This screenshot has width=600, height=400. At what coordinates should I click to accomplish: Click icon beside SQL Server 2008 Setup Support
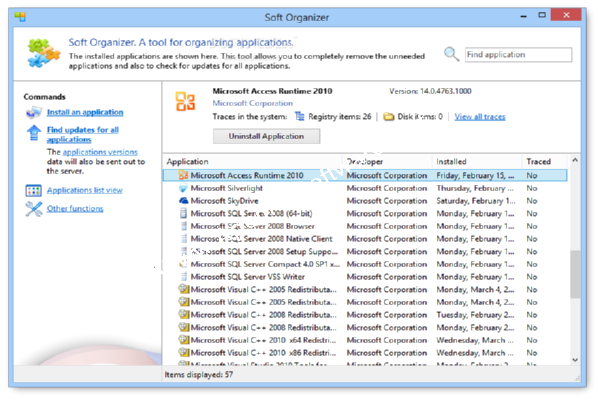point(184,251)
